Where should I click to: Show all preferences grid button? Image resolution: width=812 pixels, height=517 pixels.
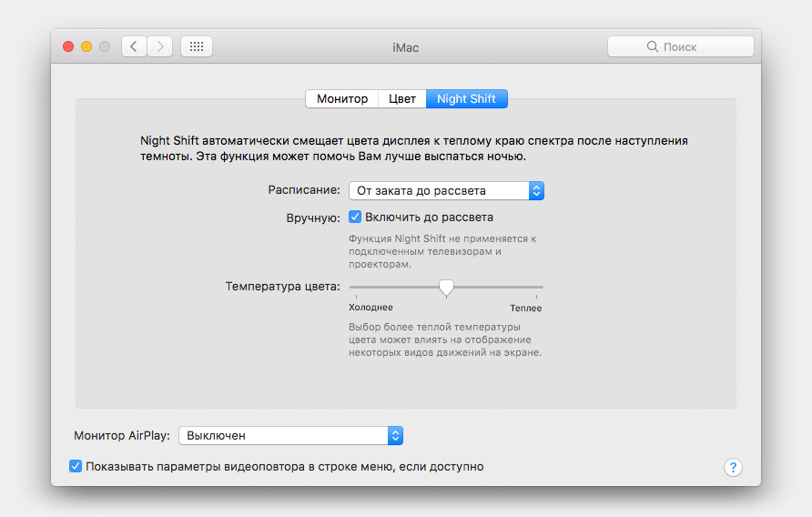[x=197, y=46]
